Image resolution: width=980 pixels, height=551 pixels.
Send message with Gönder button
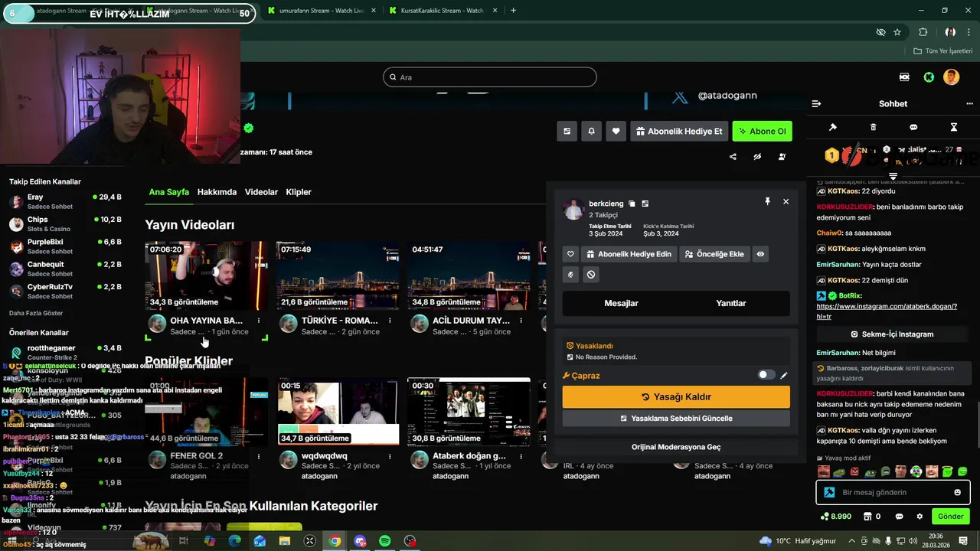click(x=951, y=517)
